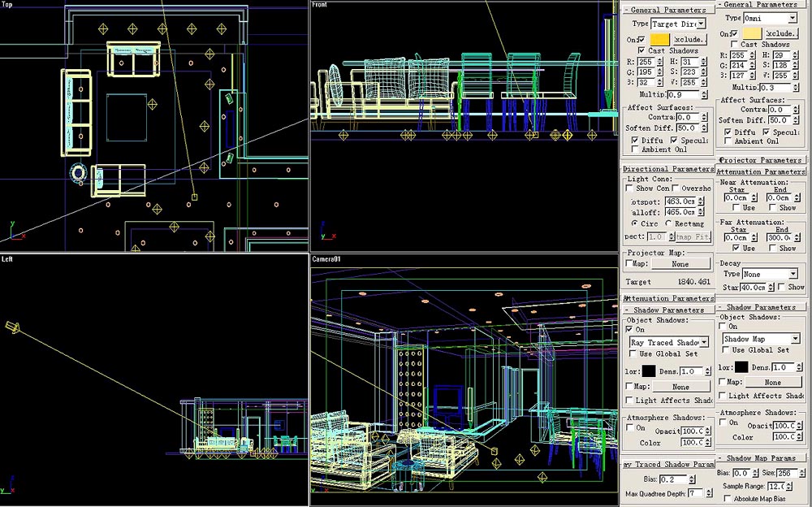This screenshot has width=812, height=507.
Task: Select the Circle light cone radio button
Action: (x=634, y=223)
